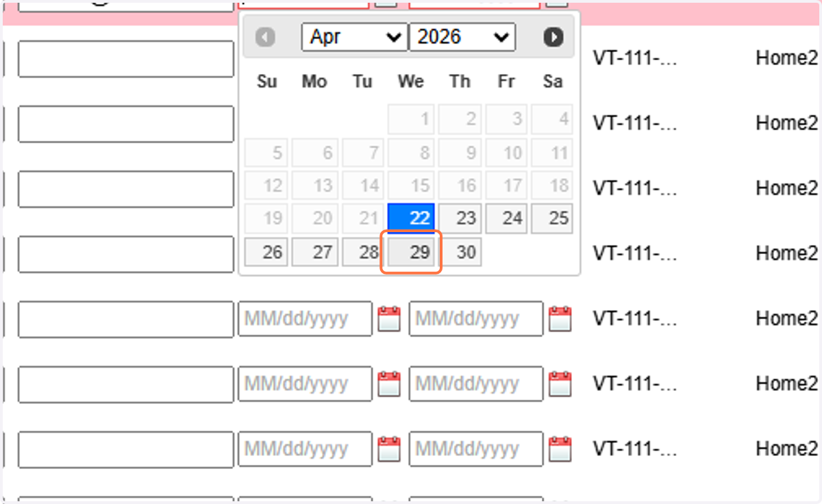Select day 28 in date picker
This screenshot has height=504, width=822.
(x=362, y=252)
